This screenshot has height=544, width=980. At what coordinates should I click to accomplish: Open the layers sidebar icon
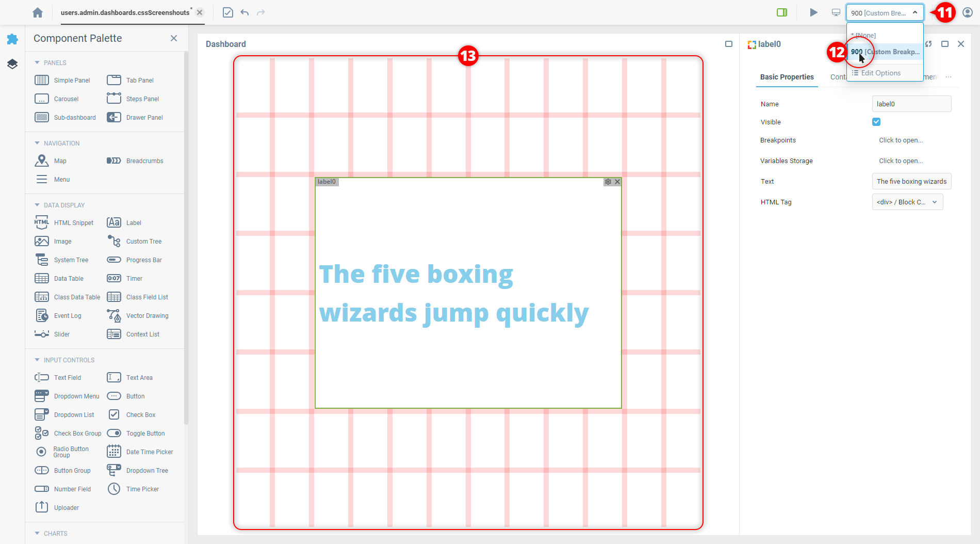12,64
